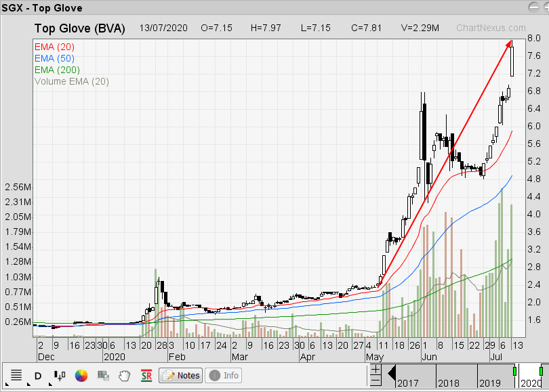
Task: Select the Hand pan tool
Action: [x=125, y=375]
